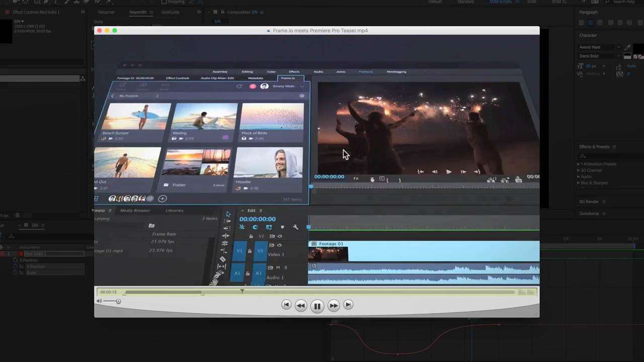Viewport: 644px width, 362px height.
Task: Select the Editing workspace
Action: pos(247,71)
